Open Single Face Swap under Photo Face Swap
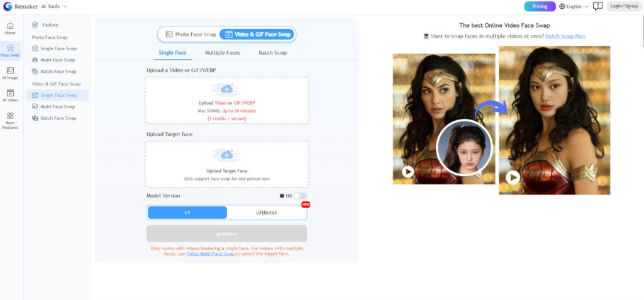644x300 pixels. (x=55, y=48)
